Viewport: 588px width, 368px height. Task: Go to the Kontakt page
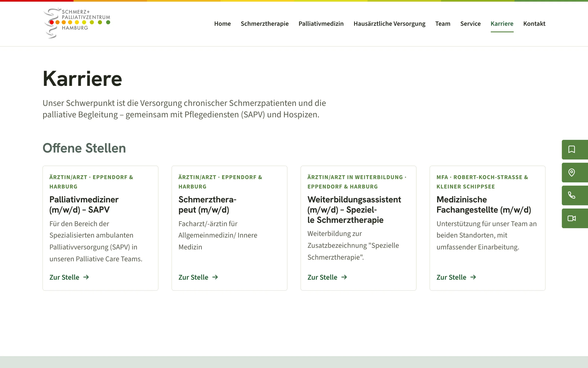(x=534, y=24)
